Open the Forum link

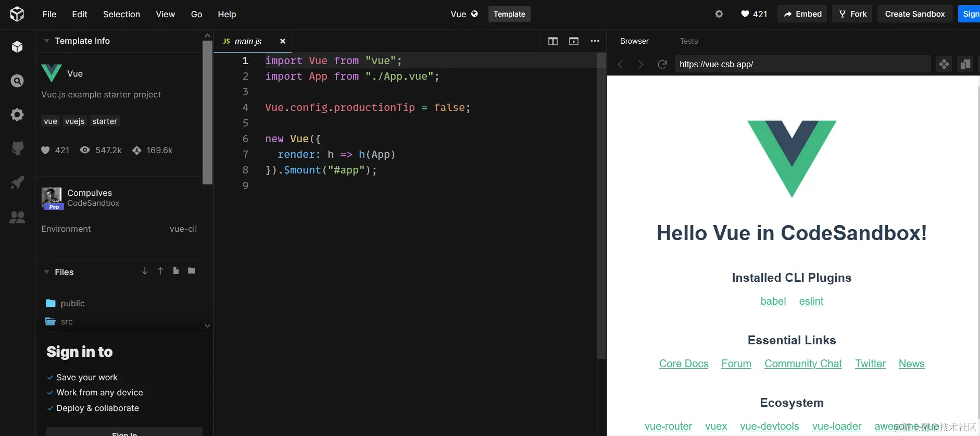click(x=736, y=364)
